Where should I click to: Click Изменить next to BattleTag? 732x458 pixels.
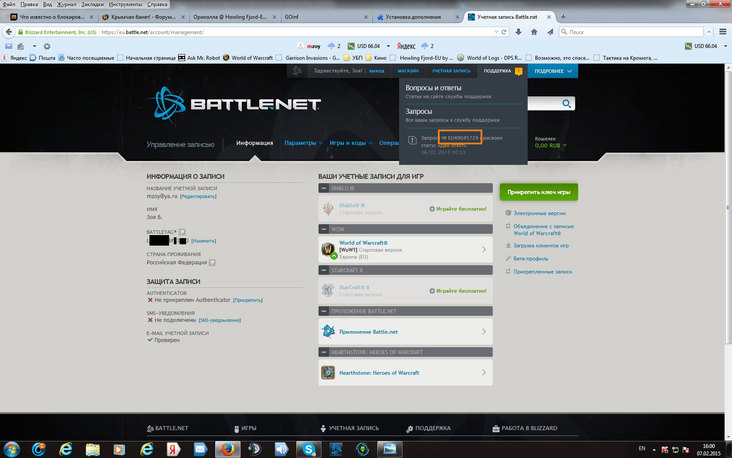point(203,241)
